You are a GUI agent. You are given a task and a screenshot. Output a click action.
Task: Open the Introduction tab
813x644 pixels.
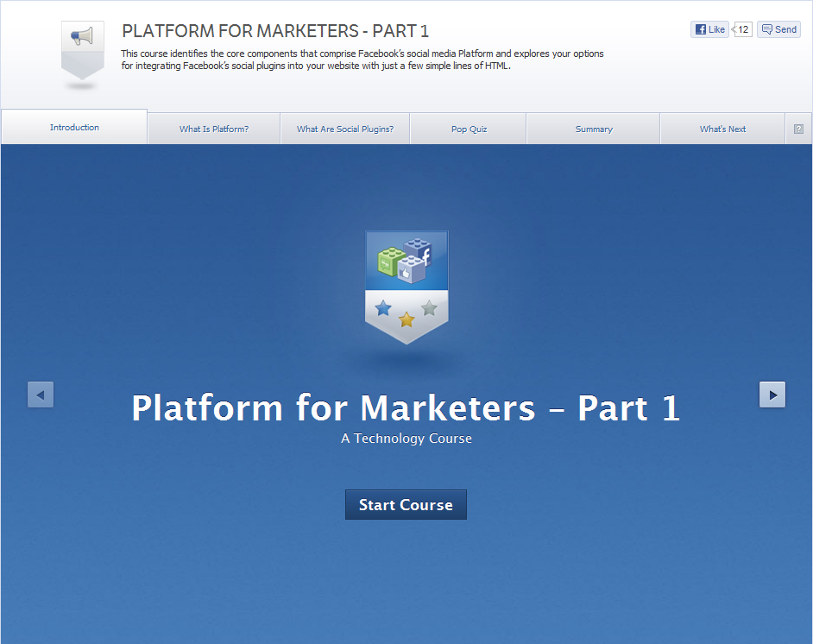pyautogui.click(x=74, y=127)
